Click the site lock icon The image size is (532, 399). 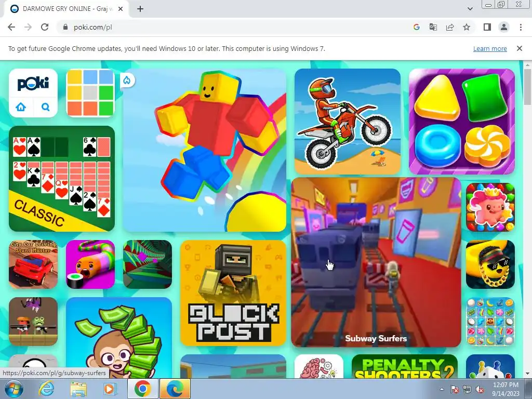pos(65,27)
